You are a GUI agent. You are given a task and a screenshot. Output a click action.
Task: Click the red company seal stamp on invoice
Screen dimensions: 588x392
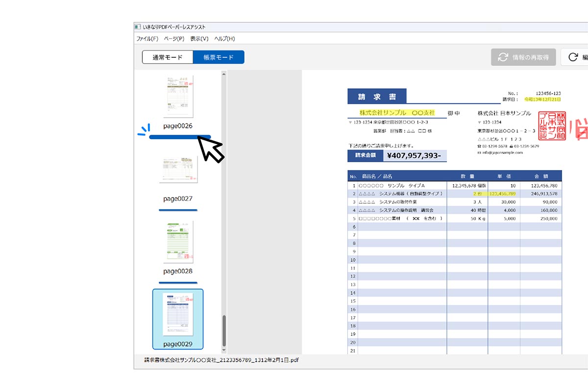tap(552, 126)
